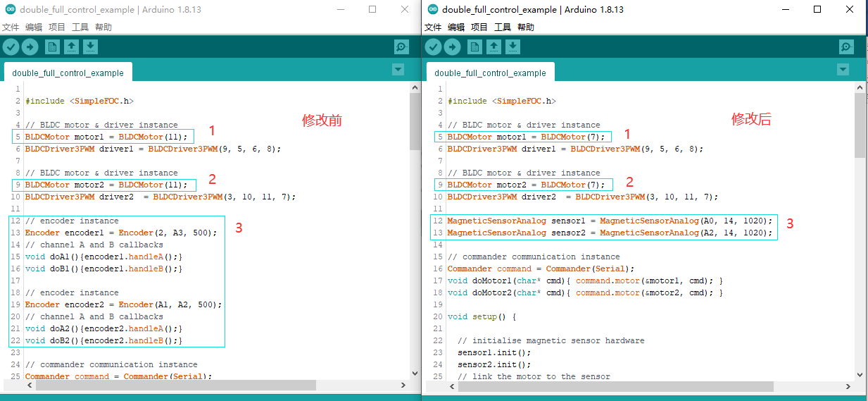Screen dimensions: 868x401
Task: Minimize the right Arduino window
Action: (x=786, y=9)
